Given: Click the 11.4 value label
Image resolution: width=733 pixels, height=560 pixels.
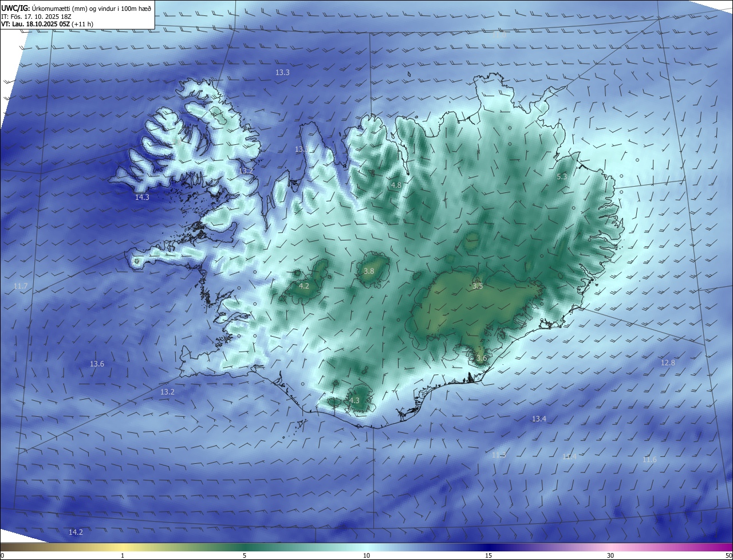Looking at the screenshot, I should (x=569, y=456).
